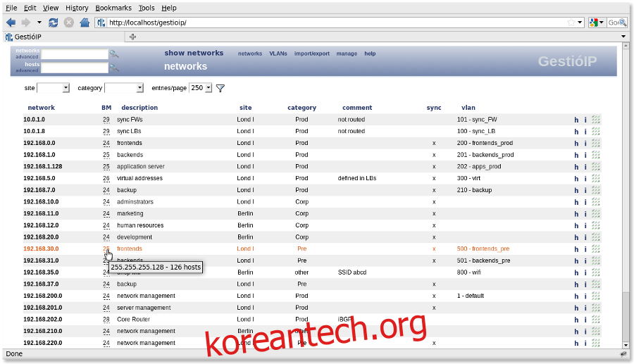Sort by the description column header

point(139,108)
